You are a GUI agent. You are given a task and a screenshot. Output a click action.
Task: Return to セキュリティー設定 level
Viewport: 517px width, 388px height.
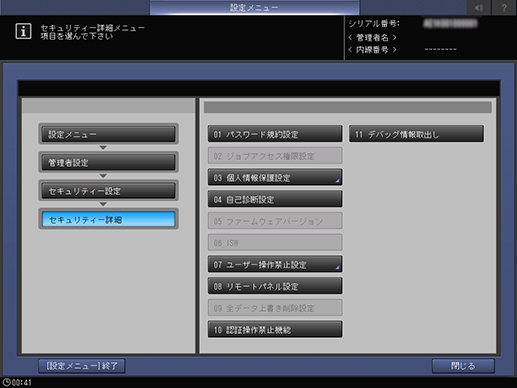[x=108, y=191]
